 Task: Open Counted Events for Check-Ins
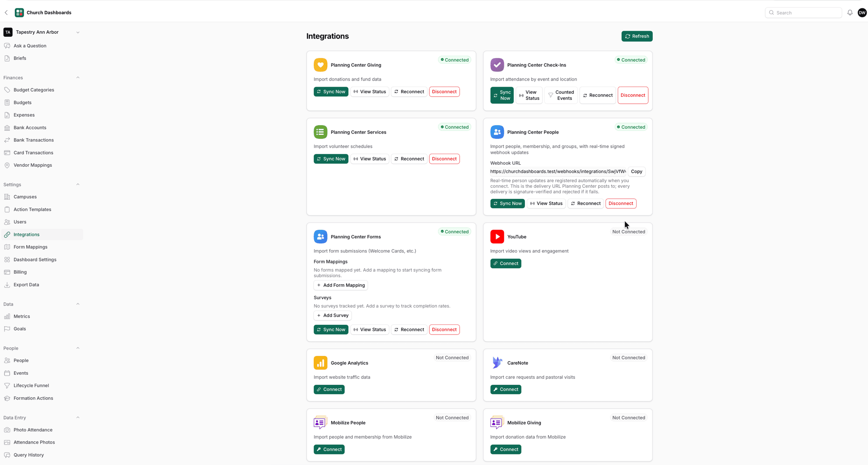(x=561, y=95)
